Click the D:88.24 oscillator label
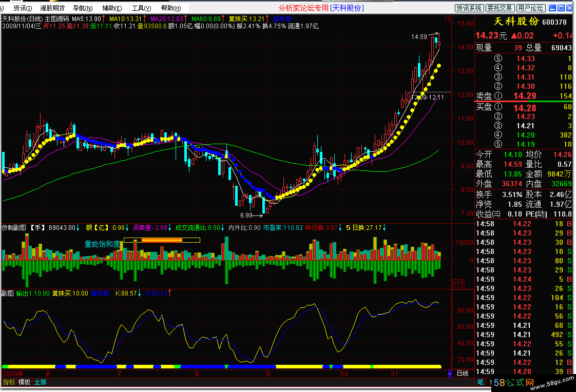This screenshot has height=392, width=576. coord(156,293)
